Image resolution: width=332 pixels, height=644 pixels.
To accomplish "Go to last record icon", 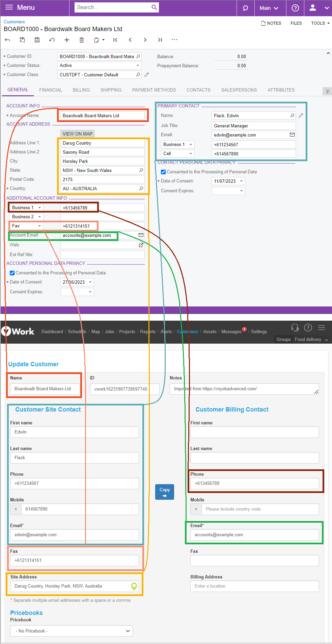I will click(x=160, y=40).
